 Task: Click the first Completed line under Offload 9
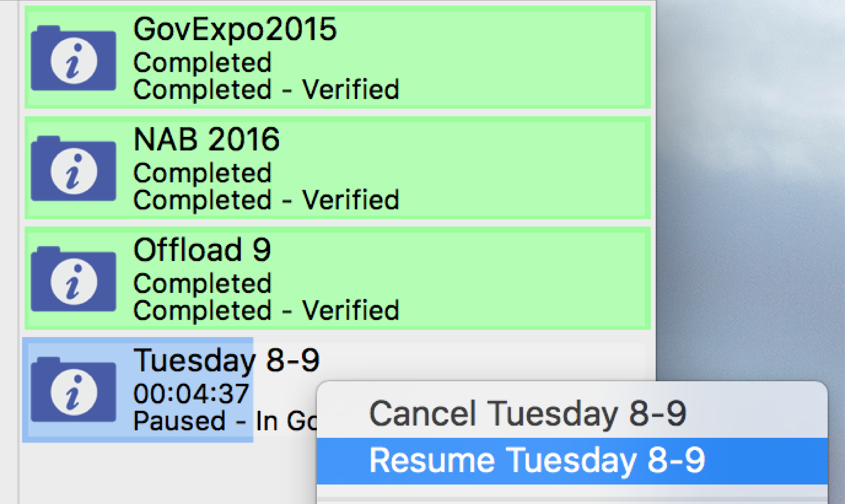[202, 283]
